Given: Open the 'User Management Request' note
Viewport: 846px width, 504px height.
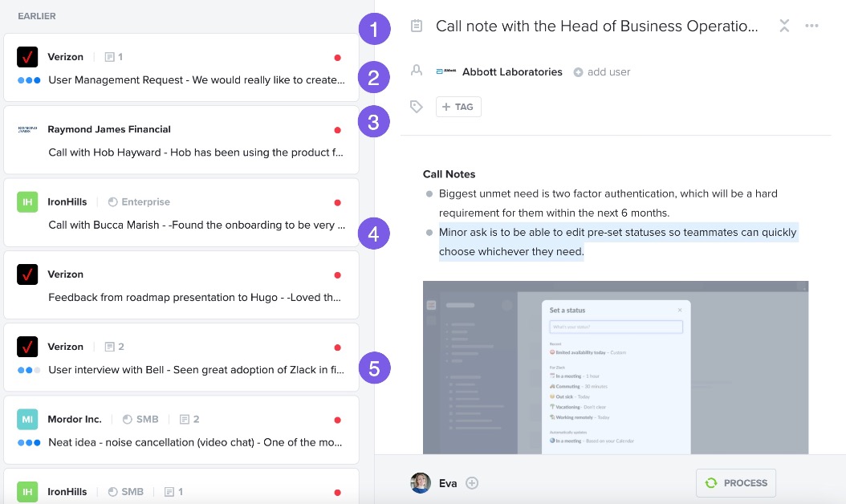Looking at the screenshot, I should tap(197, 80).
